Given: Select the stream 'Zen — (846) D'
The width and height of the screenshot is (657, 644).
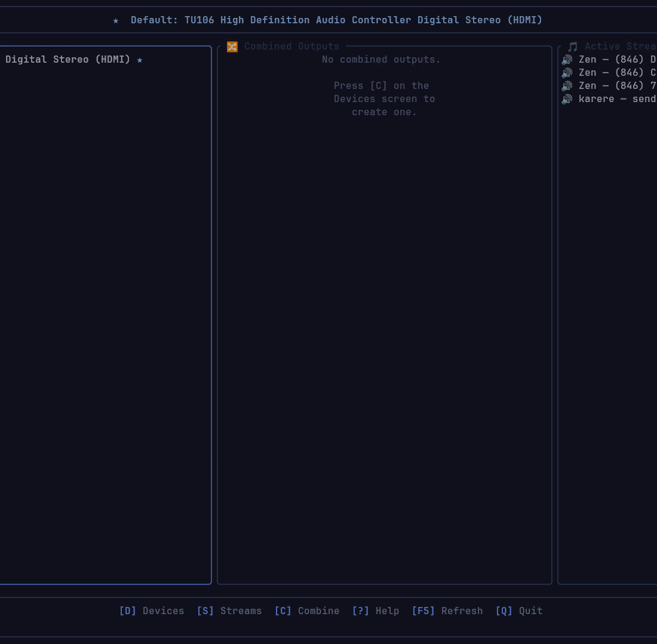Looking at the screenshot, I should click(609, 60).
